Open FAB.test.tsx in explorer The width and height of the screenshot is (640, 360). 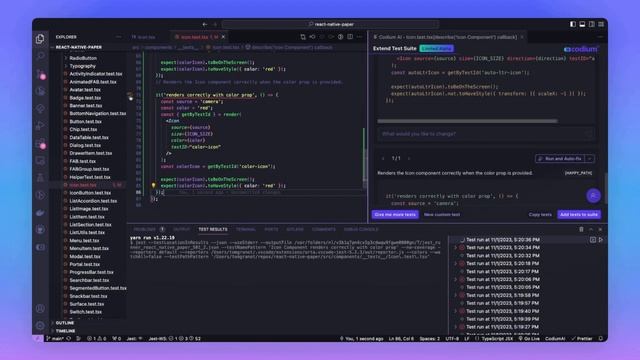(x=82, y=161)
